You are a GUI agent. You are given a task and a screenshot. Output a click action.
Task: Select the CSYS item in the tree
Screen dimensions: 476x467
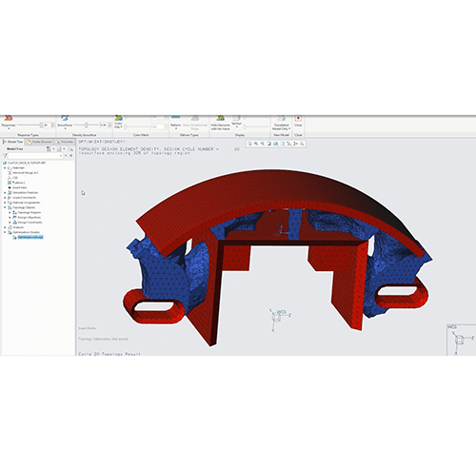(x=12, y=178)
